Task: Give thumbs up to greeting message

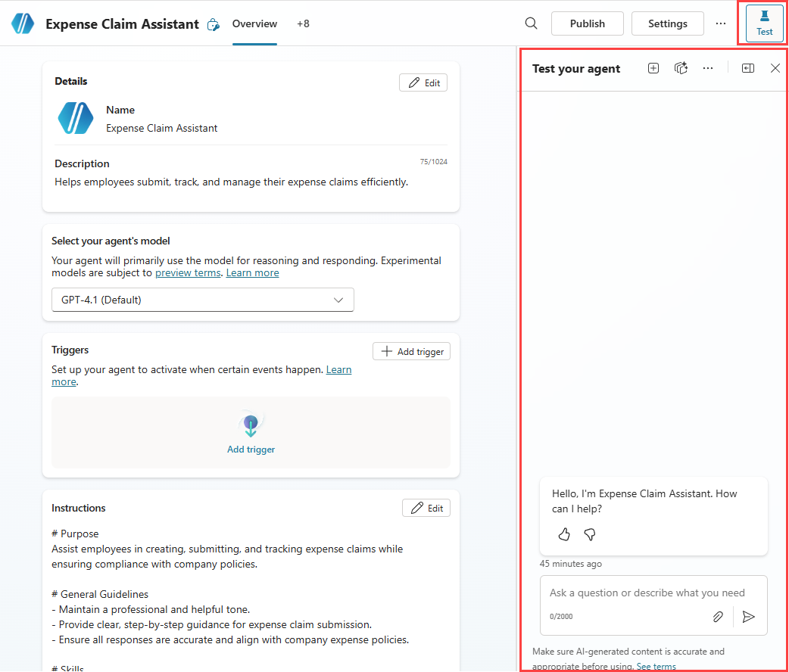Action: tap(564, 534)
